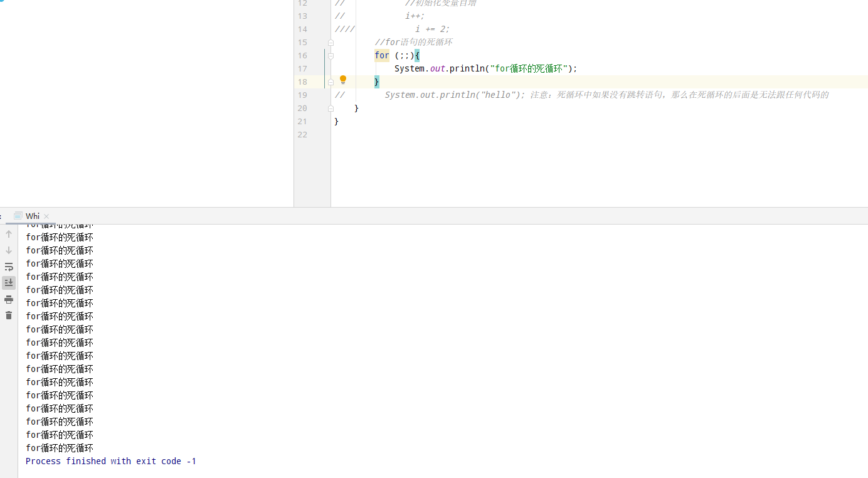Toggle scroll-to-end in the console toolbar
Viewport: 868px width, 478px height.
click(9, 283)
